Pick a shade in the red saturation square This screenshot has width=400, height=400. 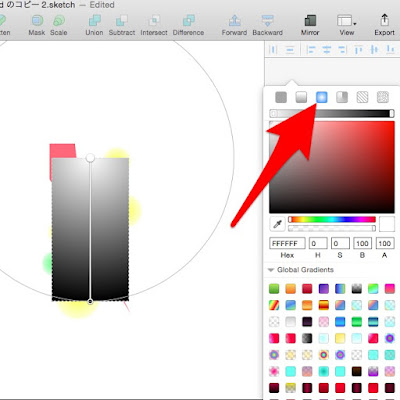(332, 167)
